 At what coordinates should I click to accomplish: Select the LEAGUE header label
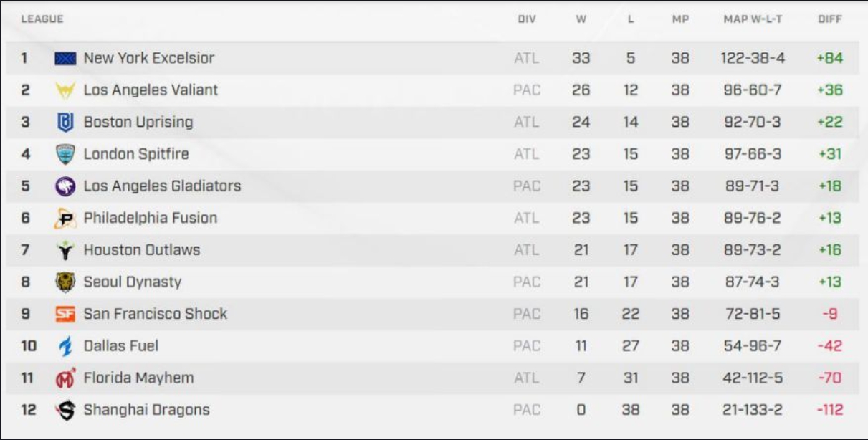tap(42, 19)
